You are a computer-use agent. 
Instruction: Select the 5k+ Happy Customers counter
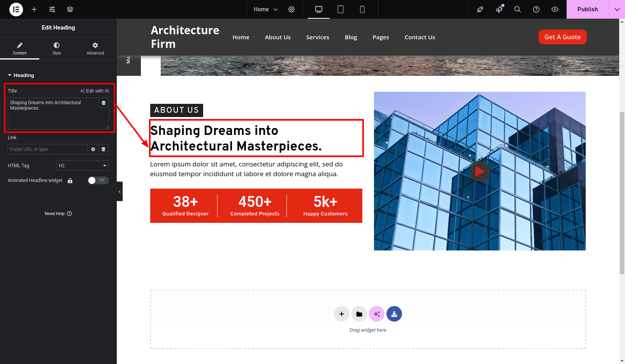325,206
